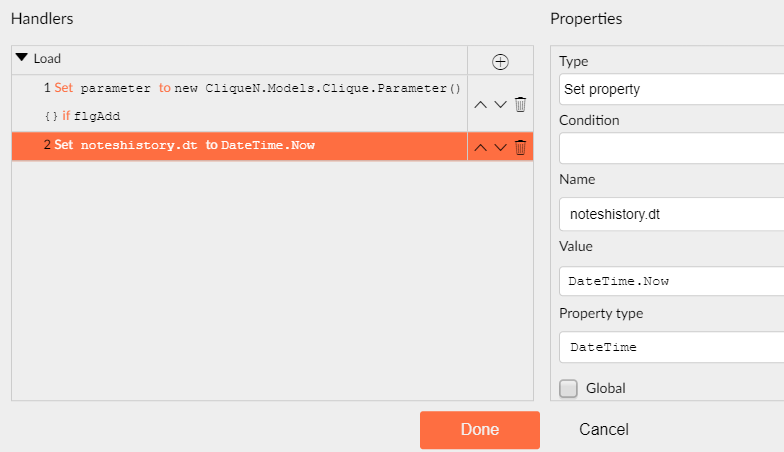Open the Type dropdown Set property
The height and width of the screenshot is (452, 784).
coord(672,90)
